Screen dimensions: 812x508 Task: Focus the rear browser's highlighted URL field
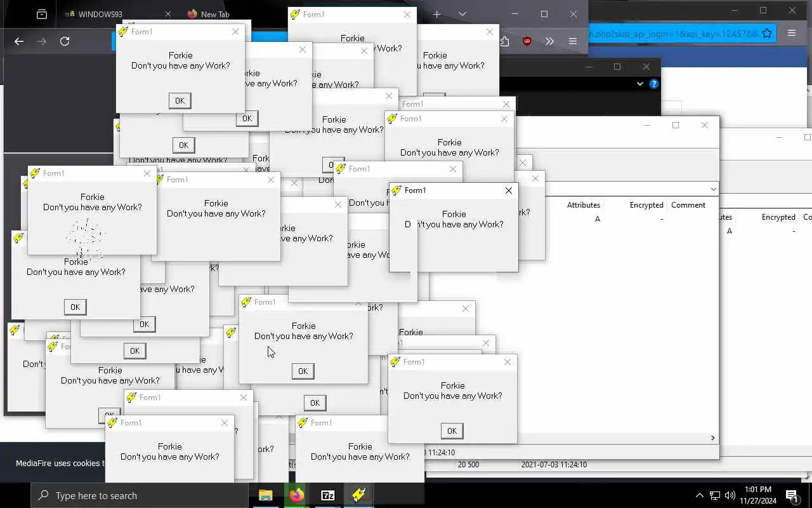[x=672, y=33]
